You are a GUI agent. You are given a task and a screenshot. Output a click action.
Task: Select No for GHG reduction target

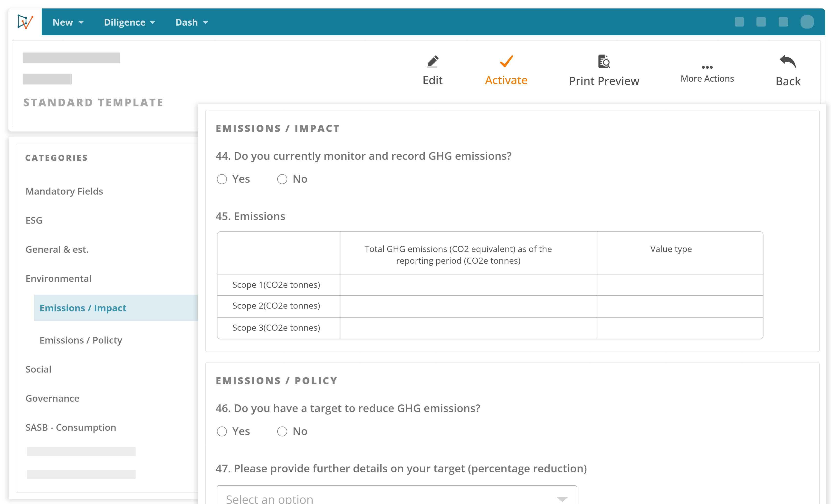282,431
